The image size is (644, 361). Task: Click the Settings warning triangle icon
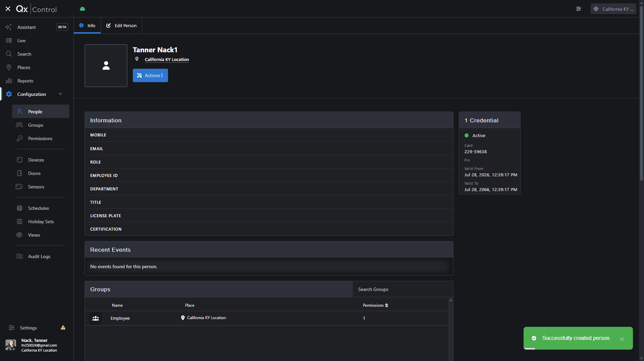pyautogui.click(x=63, y=327)
